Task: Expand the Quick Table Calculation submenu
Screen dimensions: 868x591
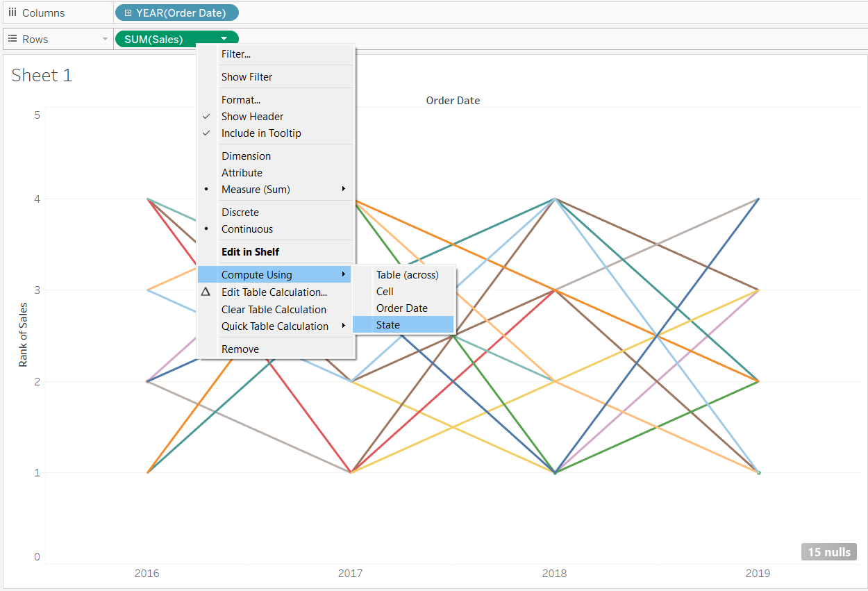Action: (x=276, y=326)
